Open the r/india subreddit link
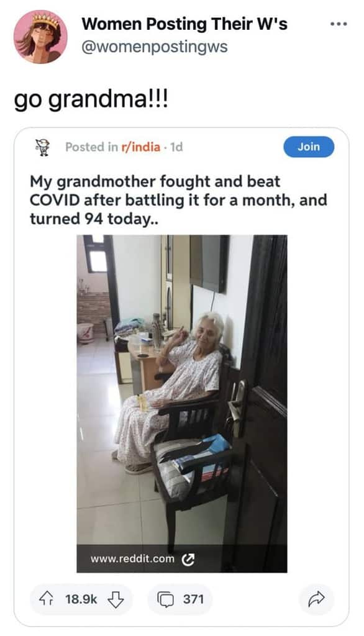Image resolution: width=364 pixels, height=636 pixels. (140, 147)
